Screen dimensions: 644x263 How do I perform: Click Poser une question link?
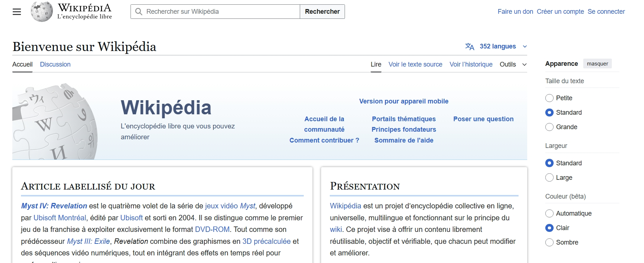tap(483, 119)
